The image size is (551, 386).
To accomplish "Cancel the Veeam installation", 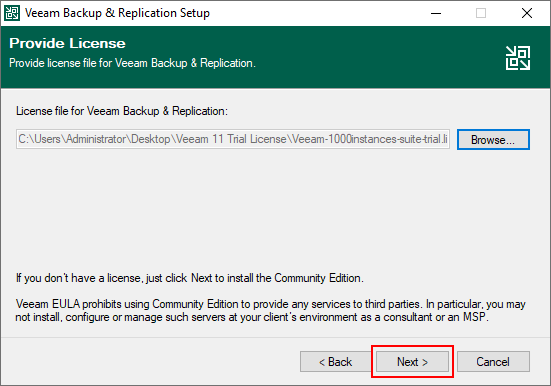I will 493,361.
